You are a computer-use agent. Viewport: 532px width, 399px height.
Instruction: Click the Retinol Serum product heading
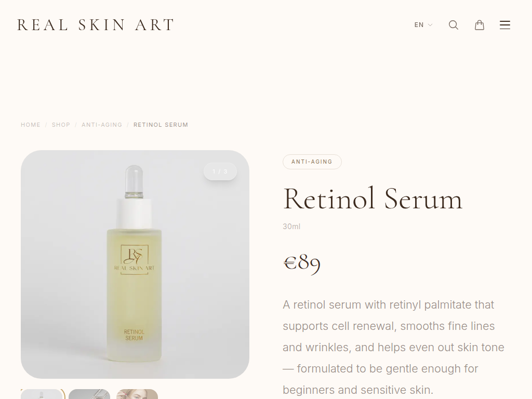[x=373, y=199]
